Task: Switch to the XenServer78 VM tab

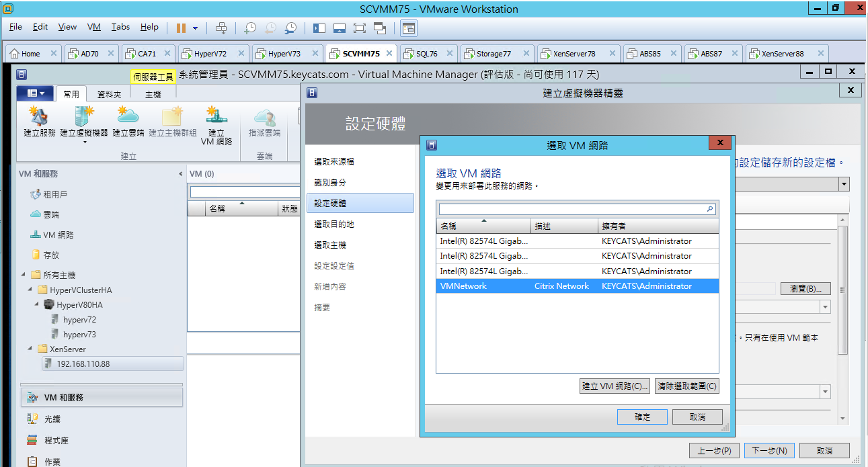Action: (574, 54)
